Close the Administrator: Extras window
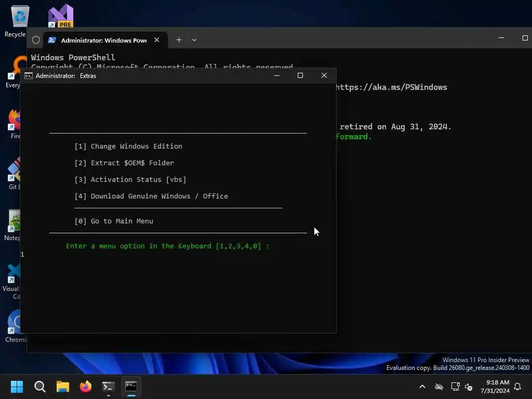Viewport: 532px width, 399px height. coord(324,75)
